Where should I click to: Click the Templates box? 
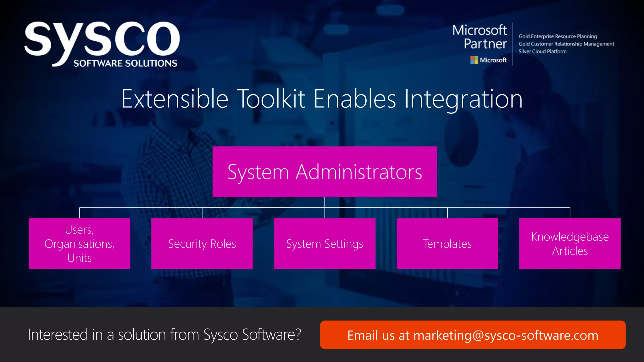point(447,244)
